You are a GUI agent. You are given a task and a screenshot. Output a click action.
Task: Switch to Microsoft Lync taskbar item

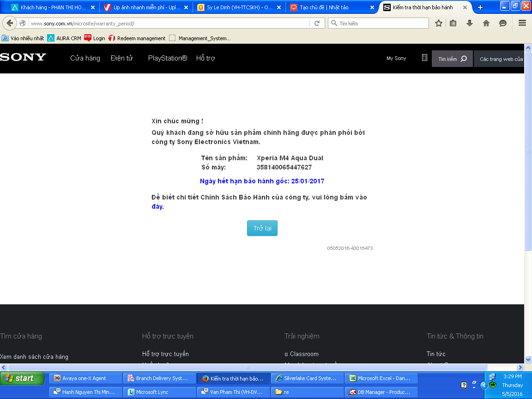pos(160,392)
